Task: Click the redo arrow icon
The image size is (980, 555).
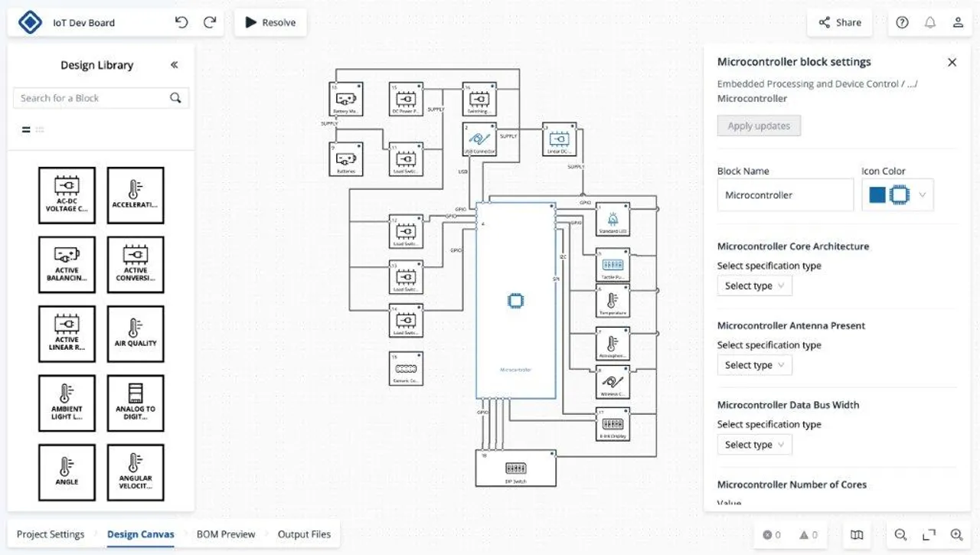Action: [210, 22]
